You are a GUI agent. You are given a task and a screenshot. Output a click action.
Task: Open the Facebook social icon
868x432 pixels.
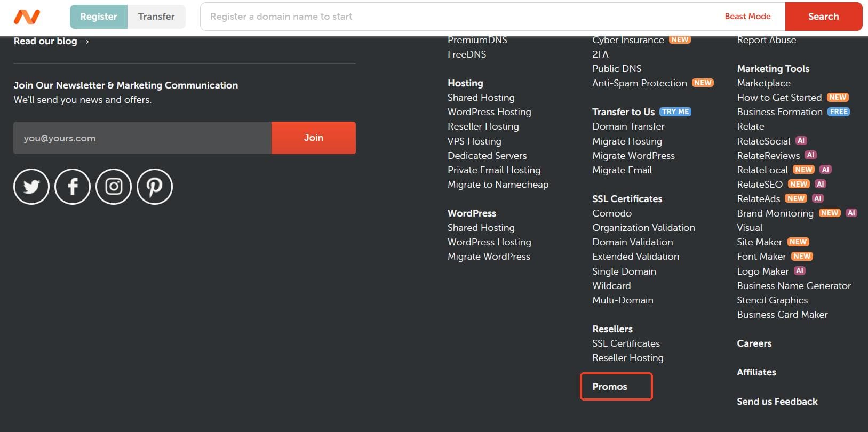73,187
